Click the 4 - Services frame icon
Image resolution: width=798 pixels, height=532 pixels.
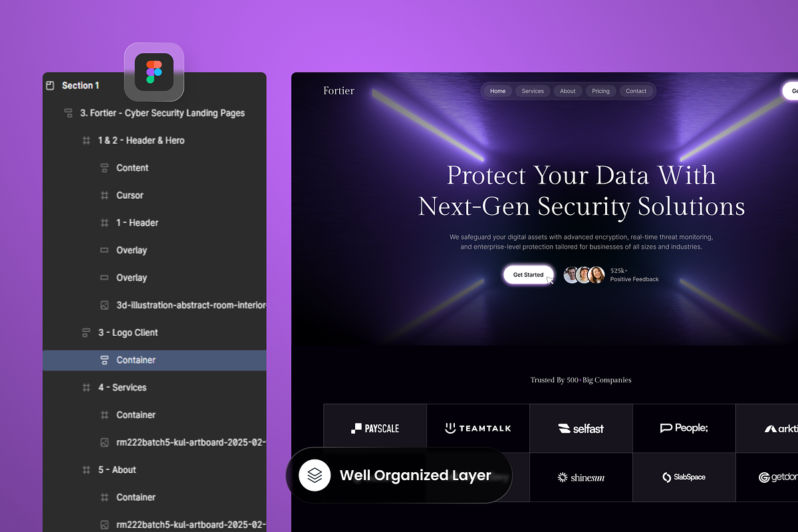pyautogui.click(x=86, y=387)
